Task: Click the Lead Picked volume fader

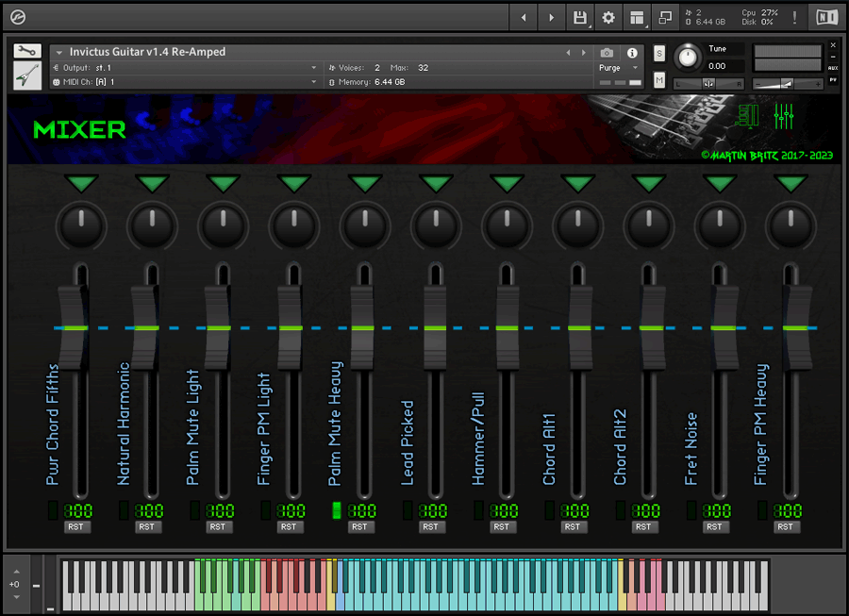Action: click(x=435, y=328)
